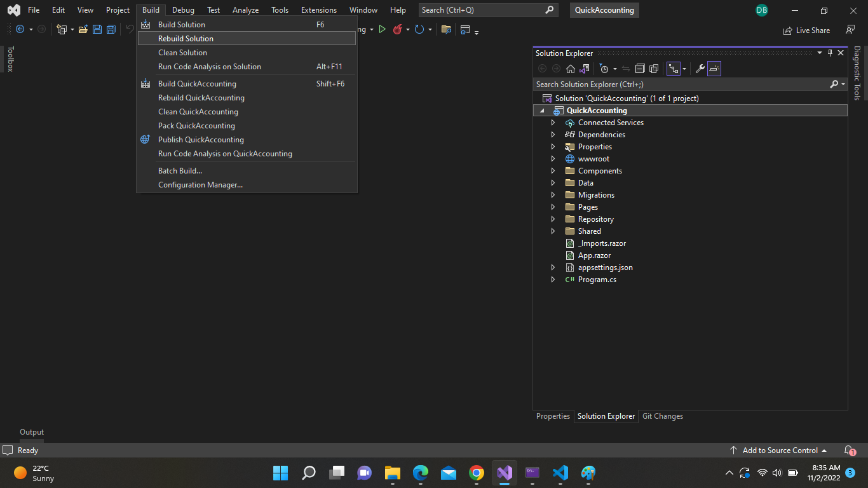The height and width of the screenshot is (488, 868).
Task: Click the Hot Reload flame icon
Action: [x=398, y=29]
